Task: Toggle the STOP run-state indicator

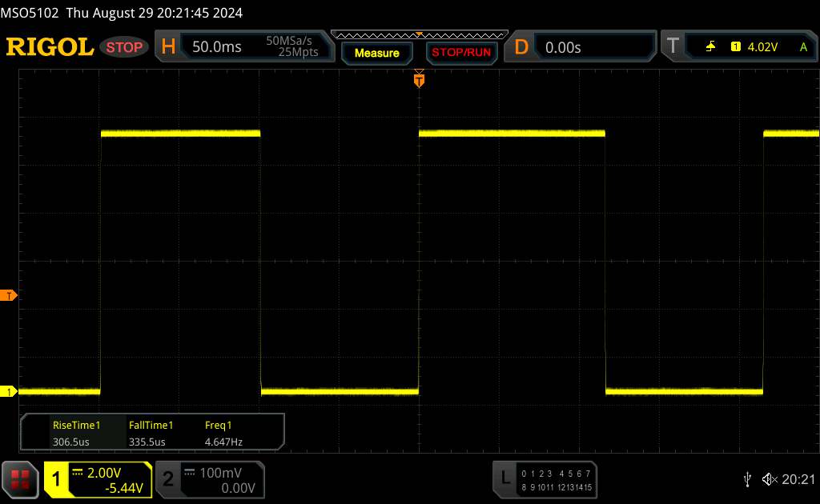Action: pyautogui.click(x=124, y=47)
